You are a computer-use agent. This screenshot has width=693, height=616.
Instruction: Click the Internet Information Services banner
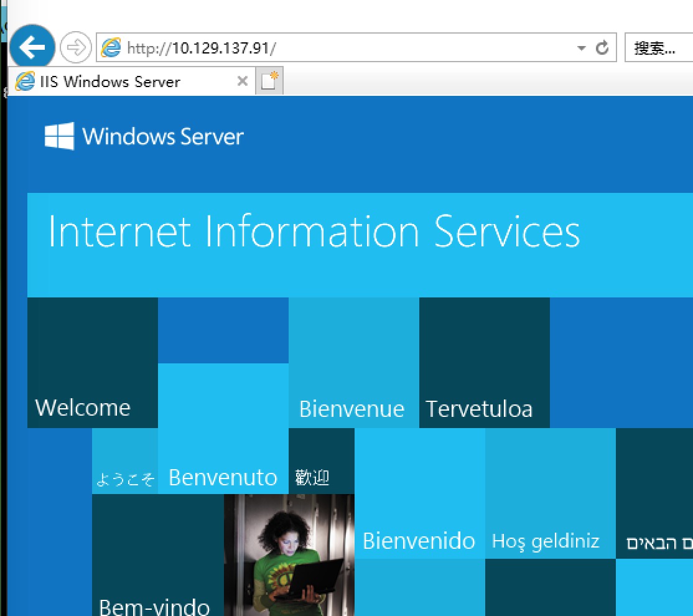coord(360,245)
